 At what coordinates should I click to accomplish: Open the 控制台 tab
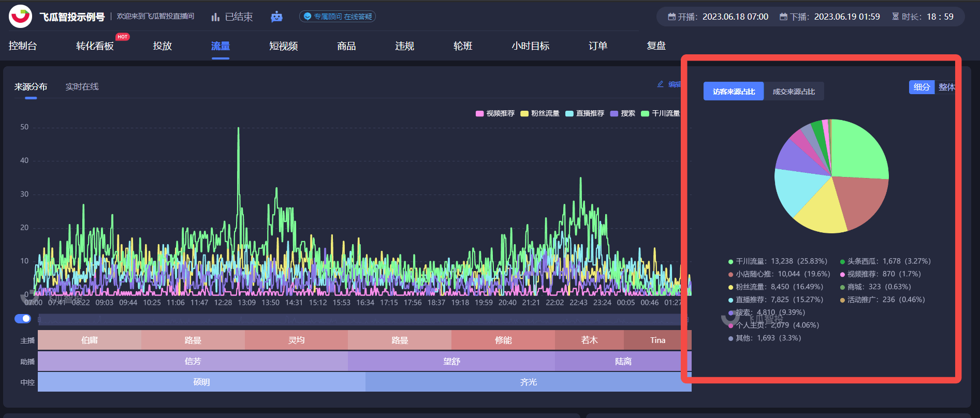point(23,46)
